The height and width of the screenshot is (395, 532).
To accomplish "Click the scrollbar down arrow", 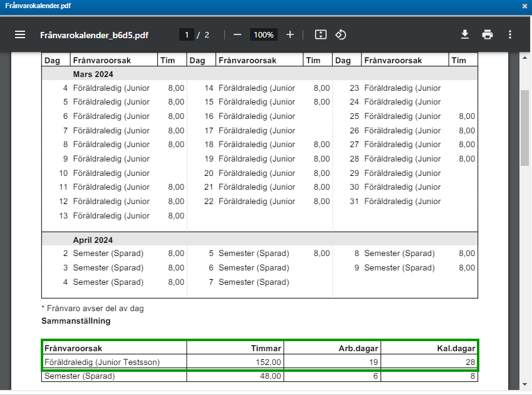I will click(x=525, y=384).
